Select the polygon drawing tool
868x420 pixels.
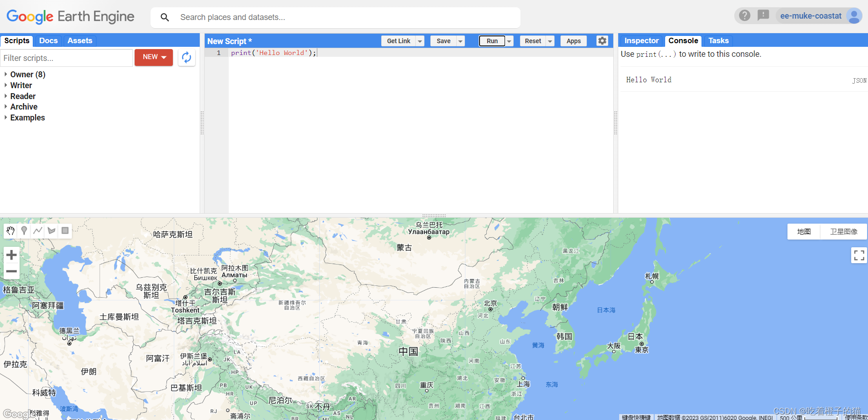click(51, 230)
